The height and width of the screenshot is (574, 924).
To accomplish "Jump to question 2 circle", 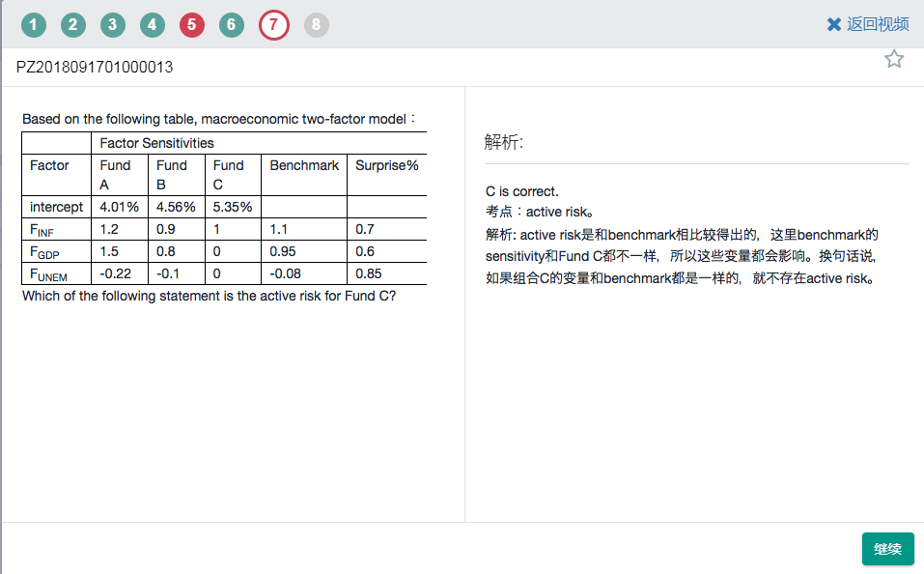I will click(x=73, y=25).
